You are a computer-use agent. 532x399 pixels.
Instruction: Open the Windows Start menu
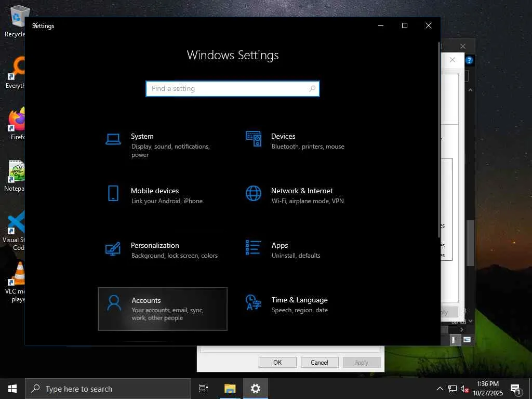12,389
